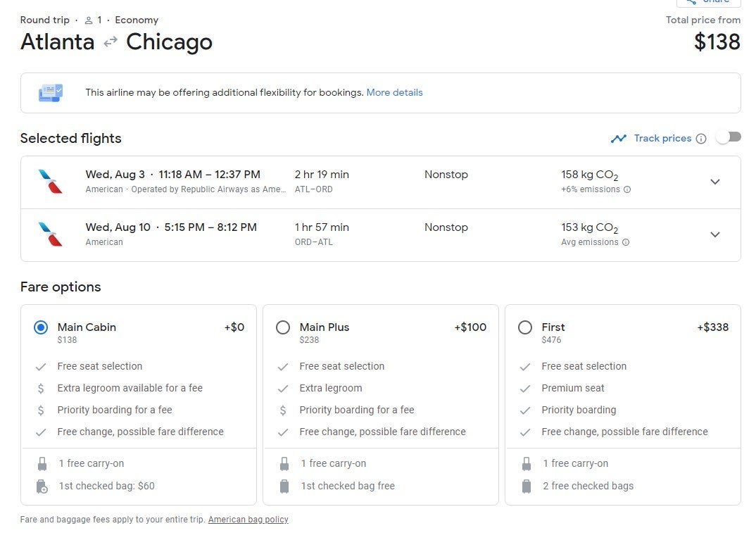
Task: Select the Main Cabin fare radio button
Action: click(41, 327)
